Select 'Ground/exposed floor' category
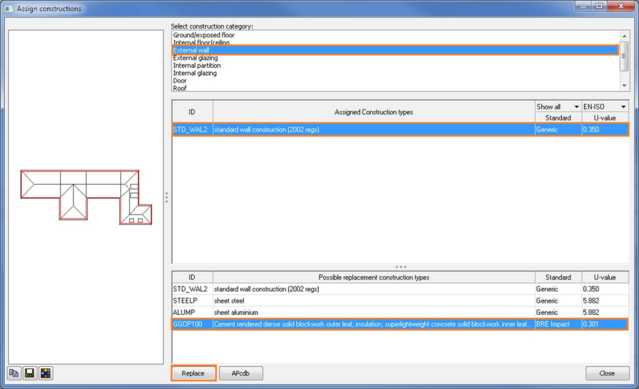This screenshot has height=389, width=639. 204,35
